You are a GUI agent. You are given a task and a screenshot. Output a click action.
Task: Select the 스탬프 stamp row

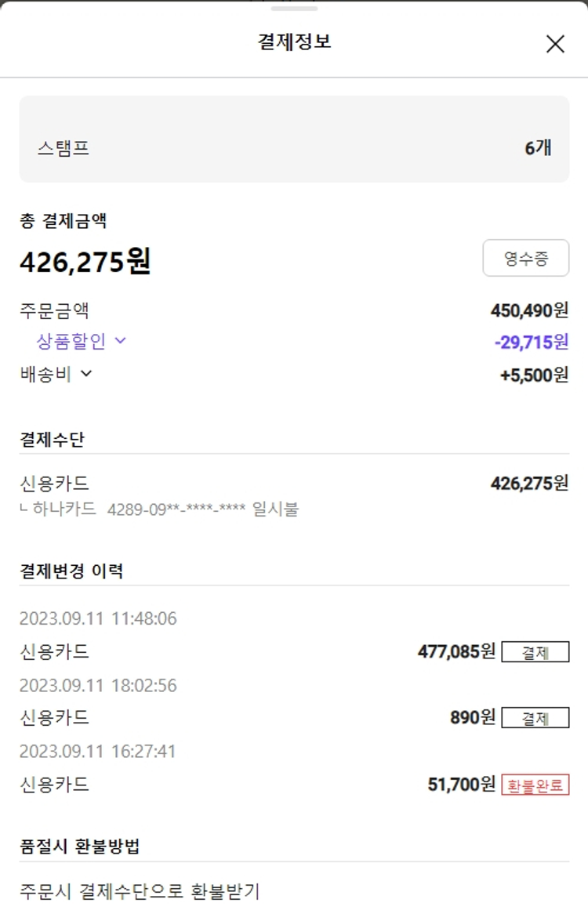coord(294,147)
